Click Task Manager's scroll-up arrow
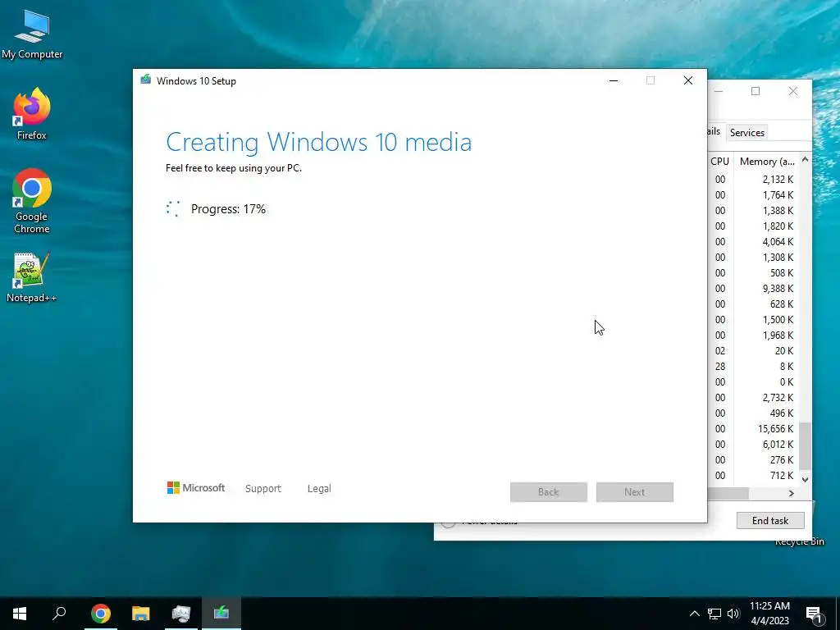The width and height of the screenshot is (840, 630). click(x=805, y=160)
